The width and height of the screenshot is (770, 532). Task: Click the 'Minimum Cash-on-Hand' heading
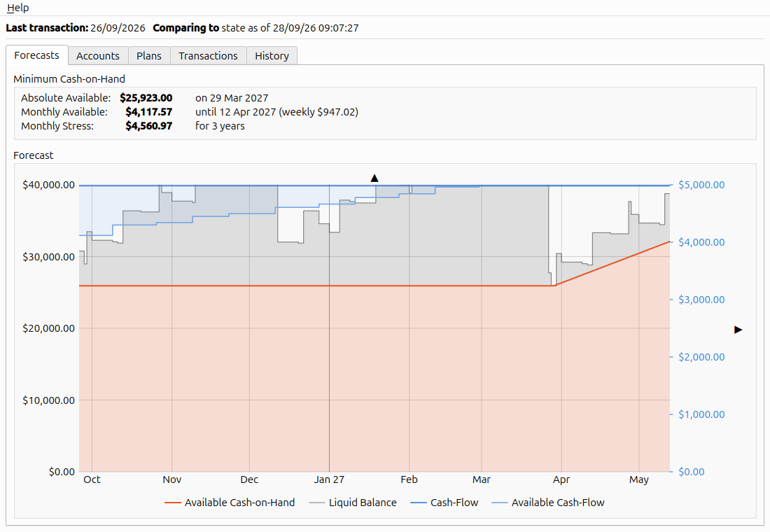pos(69,79)
